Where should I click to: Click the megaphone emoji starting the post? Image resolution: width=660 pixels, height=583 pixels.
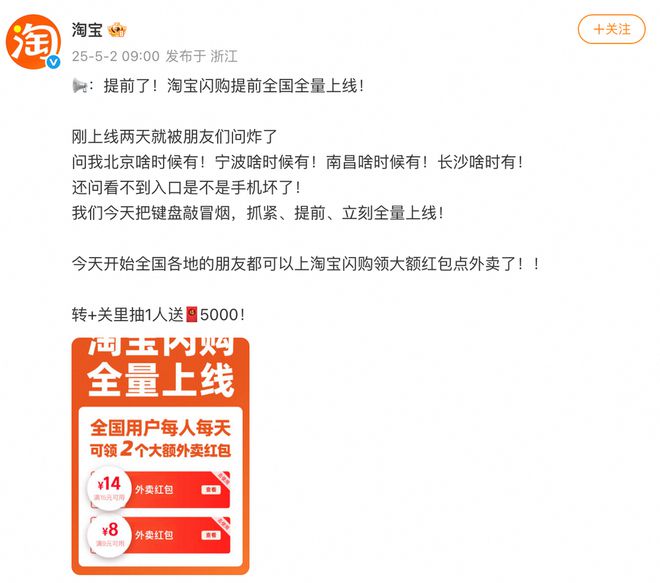[80, 85]
